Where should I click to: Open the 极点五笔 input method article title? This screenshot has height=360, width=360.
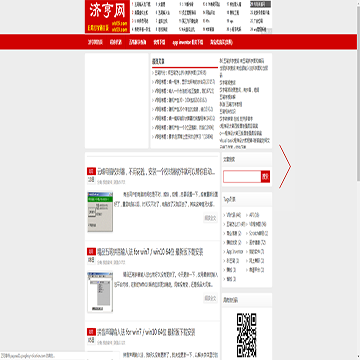[150, 251]
